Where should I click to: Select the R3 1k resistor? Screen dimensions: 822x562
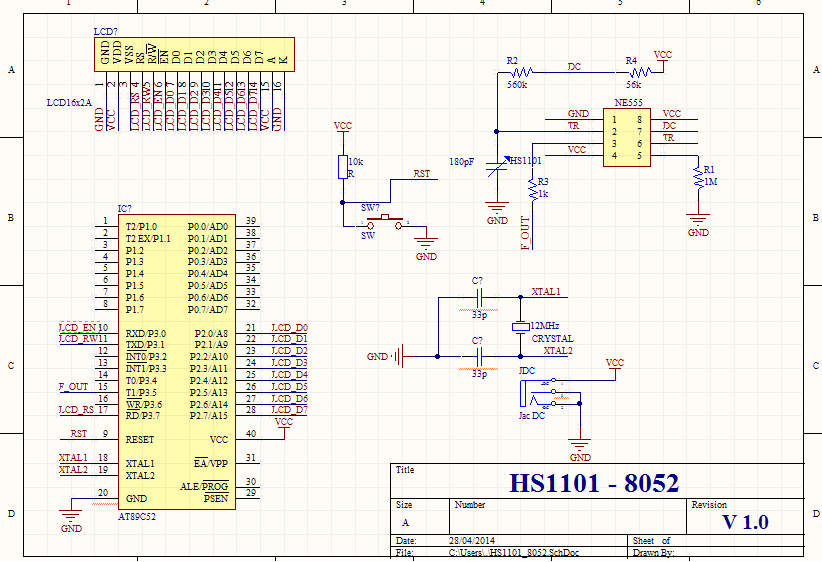[532, 188]
